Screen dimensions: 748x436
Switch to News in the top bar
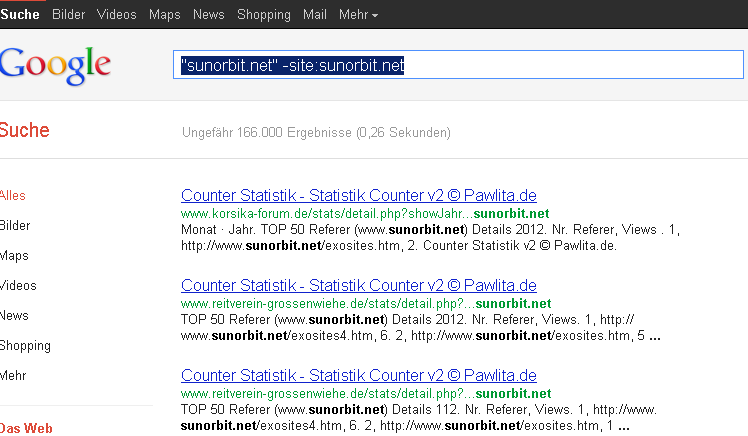click(208, 14)
